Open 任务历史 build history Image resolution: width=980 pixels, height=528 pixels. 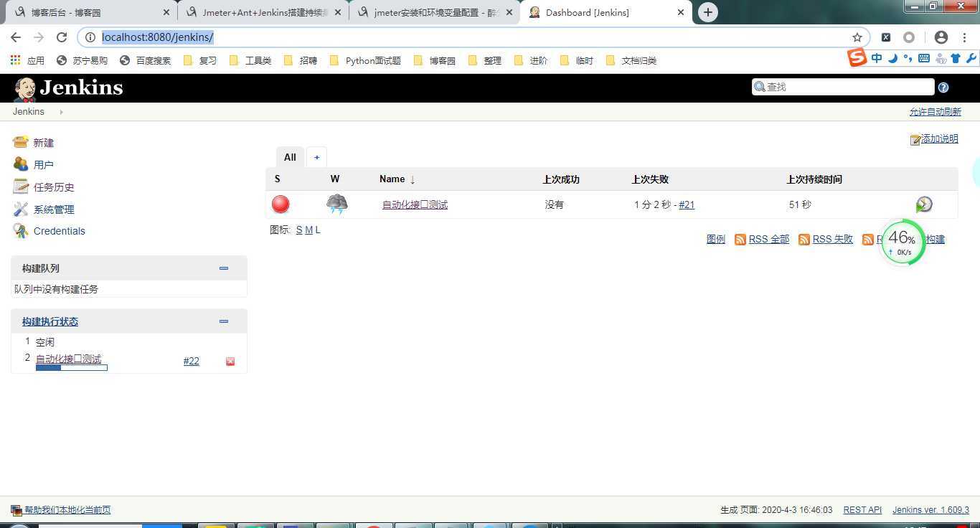coord(54,187)
